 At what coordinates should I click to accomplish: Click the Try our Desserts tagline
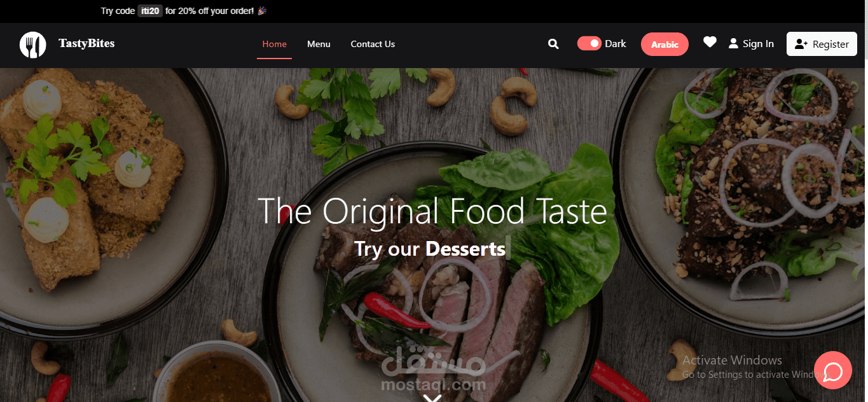click(430, 249)
